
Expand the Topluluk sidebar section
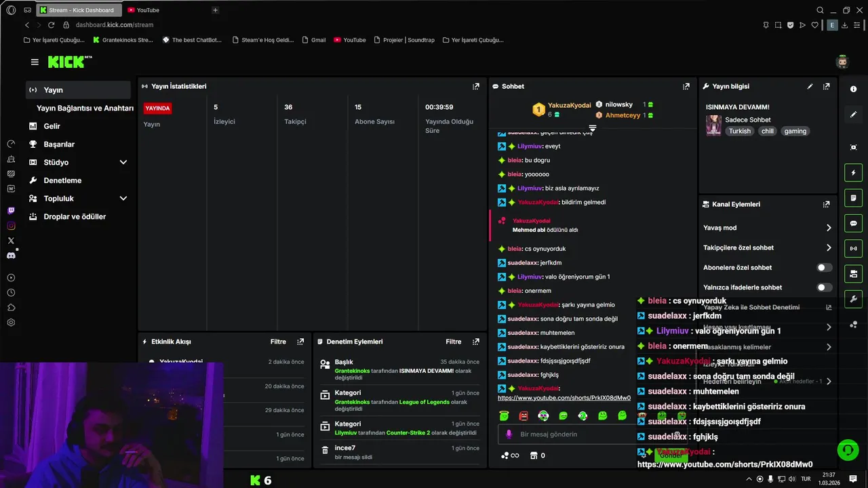[x=123, y=199]
